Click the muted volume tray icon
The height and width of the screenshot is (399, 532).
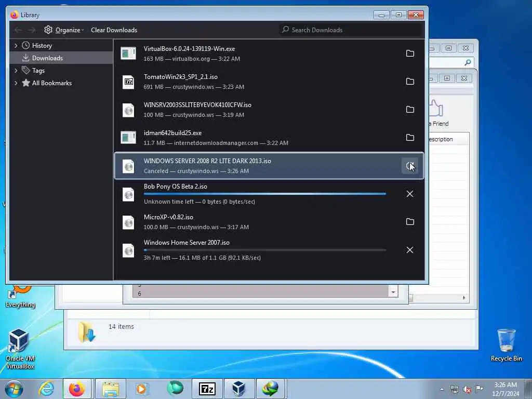467,390
